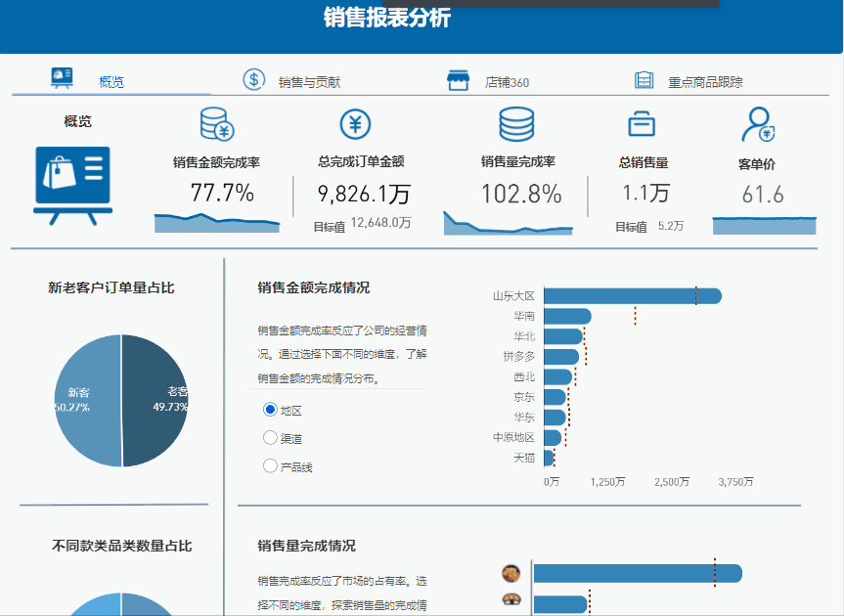
Task: Click the 京东 bar in the chart
Action: tap(555, 397)
